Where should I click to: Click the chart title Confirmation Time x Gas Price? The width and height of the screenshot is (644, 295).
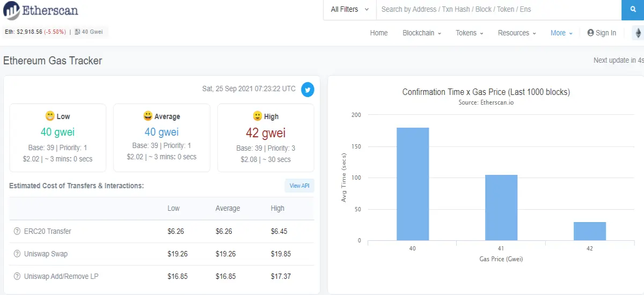coord(486,92)
